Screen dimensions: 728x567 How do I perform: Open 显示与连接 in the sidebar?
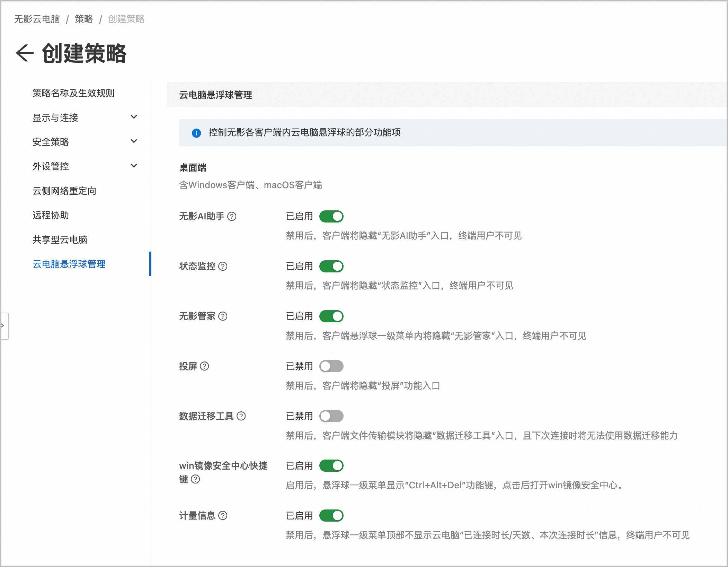pyautogui.click(x=55, y=118)
